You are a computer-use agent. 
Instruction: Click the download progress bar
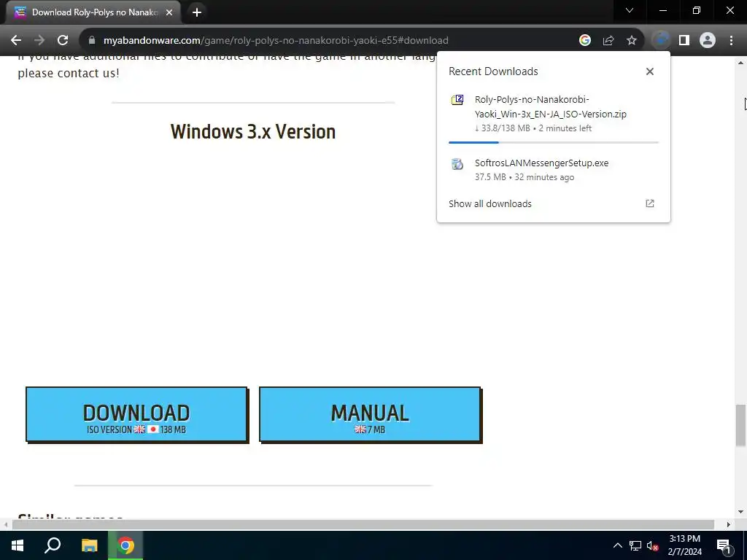[554, 142]
